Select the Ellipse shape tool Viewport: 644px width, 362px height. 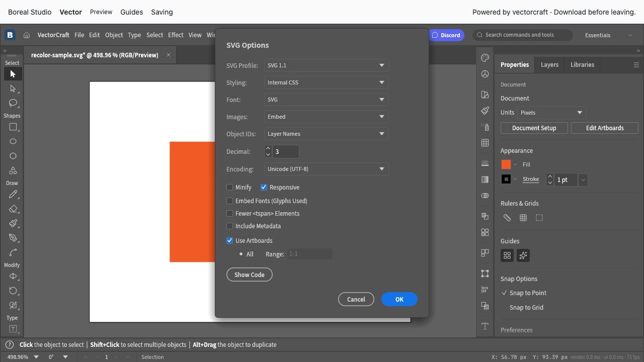[13, 141]
